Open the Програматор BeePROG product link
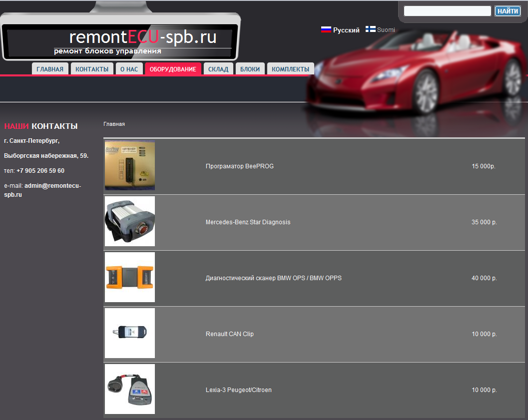The height and width of the screenshot is (420, 528). 240,166
